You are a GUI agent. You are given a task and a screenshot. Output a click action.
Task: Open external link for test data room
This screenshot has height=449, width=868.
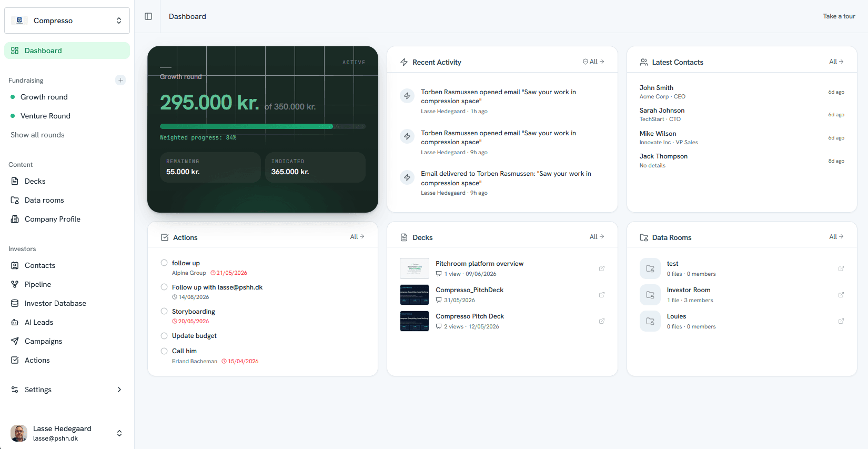click(841, 268)
